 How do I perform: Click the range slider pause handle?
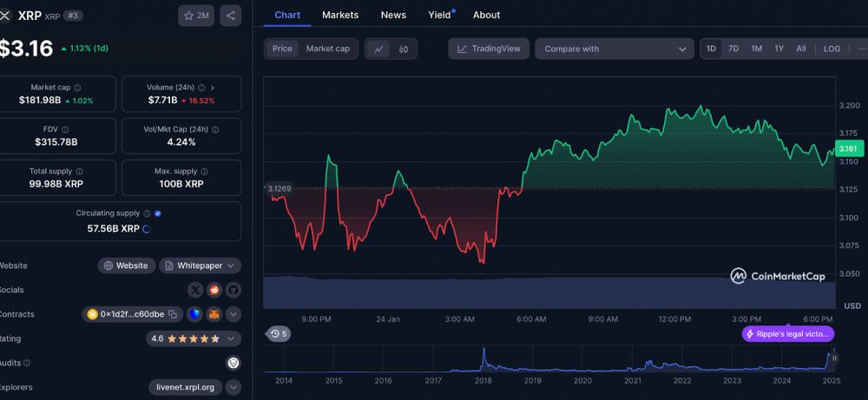tap(834, 358)
